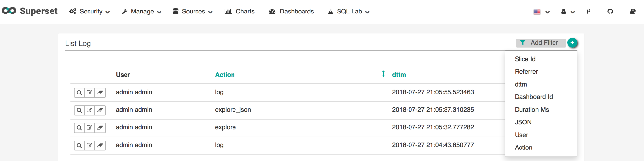Viewport: 644px width, 161px height.
Task: Click the version branch icon
Action: click(588, 12)
